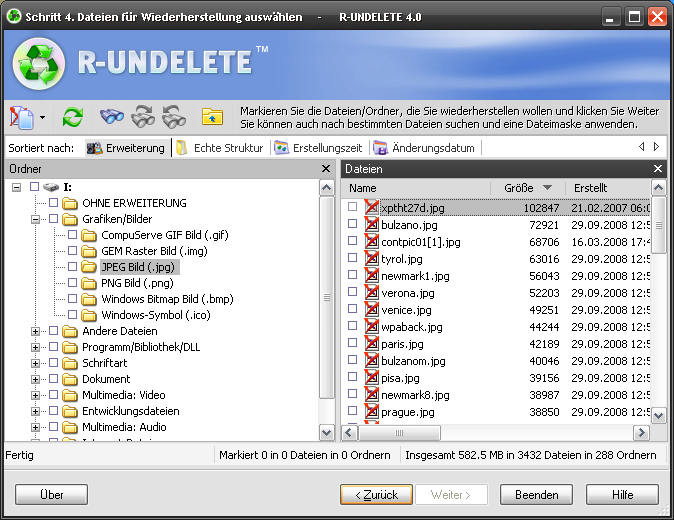674x520 pixels.
Task: Mark contpic01[1].jpg checkbox
Action: [352, 241]
